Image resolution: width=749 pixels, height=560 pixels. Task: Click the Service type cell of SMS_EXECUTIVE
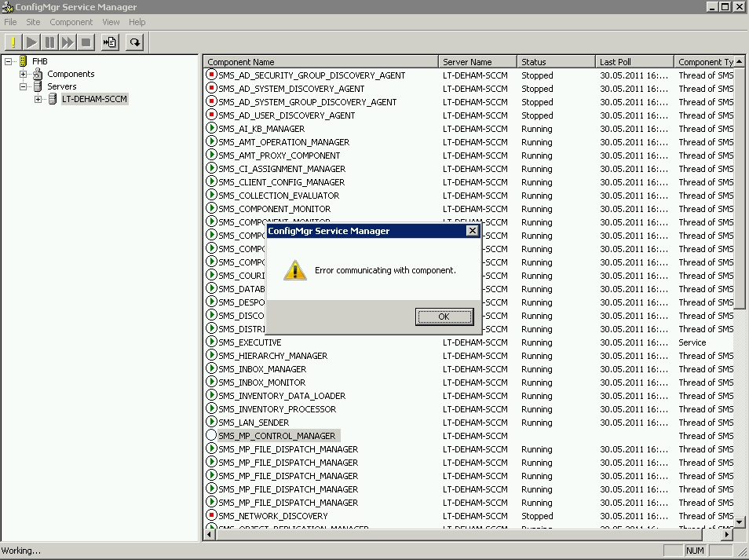point(692,342)
